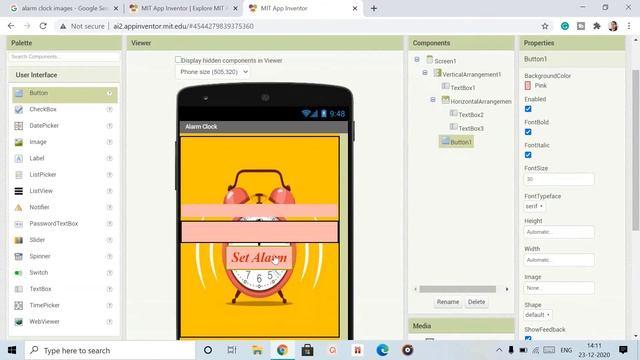This screenshot has width=640, height=360.
Task: Open File Explorer from the taskbar
Action: pos(257,350)
